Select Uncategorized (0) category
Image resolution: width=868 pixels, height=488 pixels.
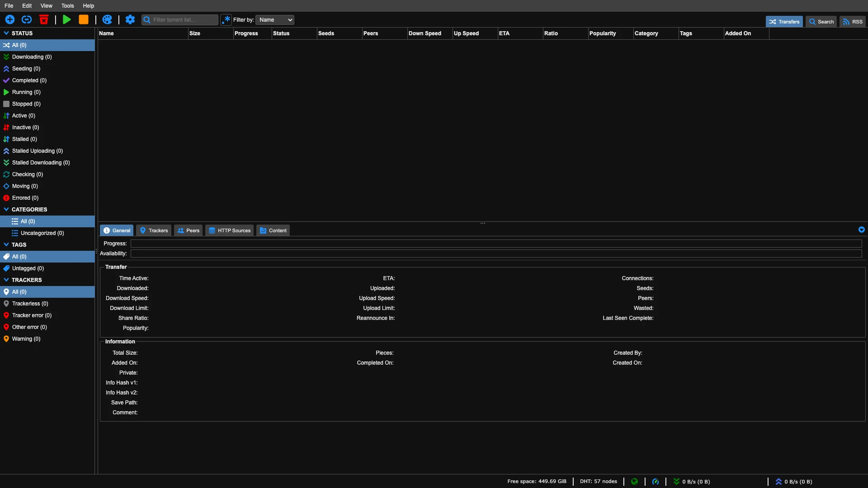click(47, 233)
